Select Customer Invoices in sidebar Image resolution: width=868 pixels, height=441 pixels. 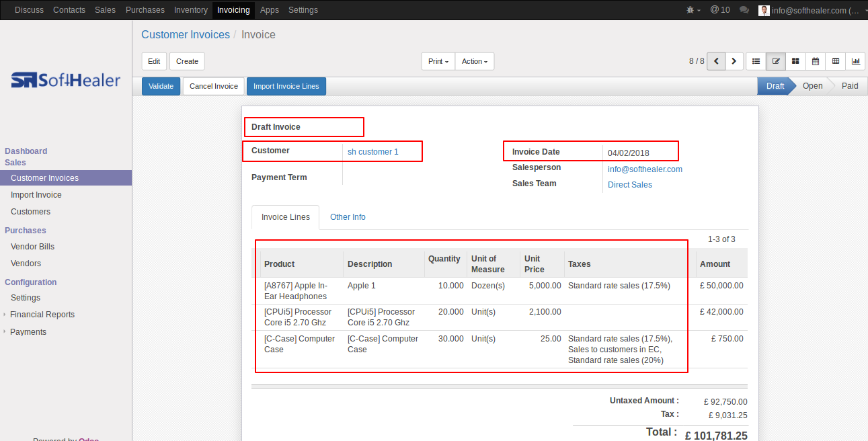tap(66, 178)
